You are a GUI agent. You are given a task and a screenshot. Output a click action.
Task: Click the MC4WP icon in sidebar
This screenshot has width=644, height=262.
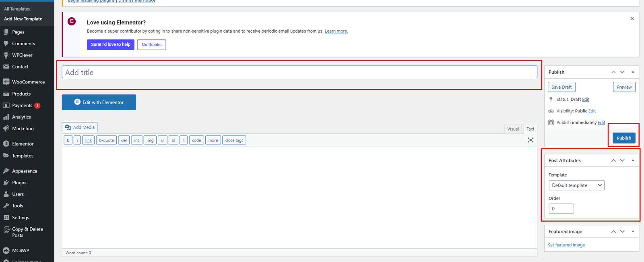[x=6, y=250]
